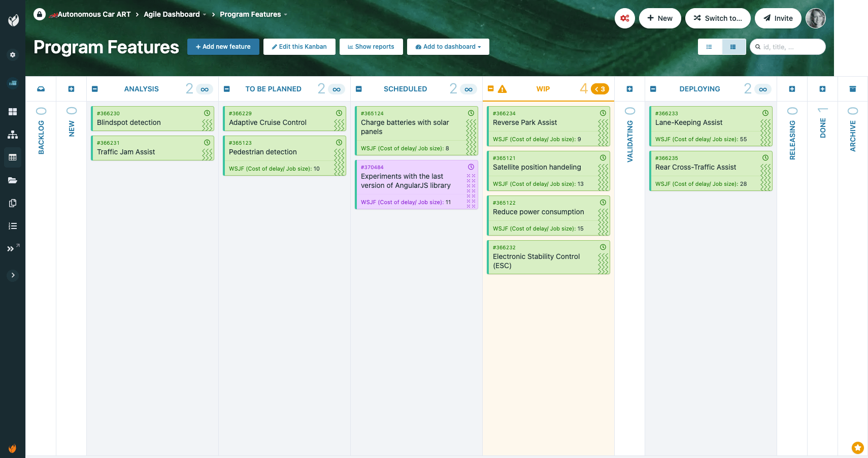Open the Add to dashboard dropdown
868x458 pixels.
click(x=448, y=46)
